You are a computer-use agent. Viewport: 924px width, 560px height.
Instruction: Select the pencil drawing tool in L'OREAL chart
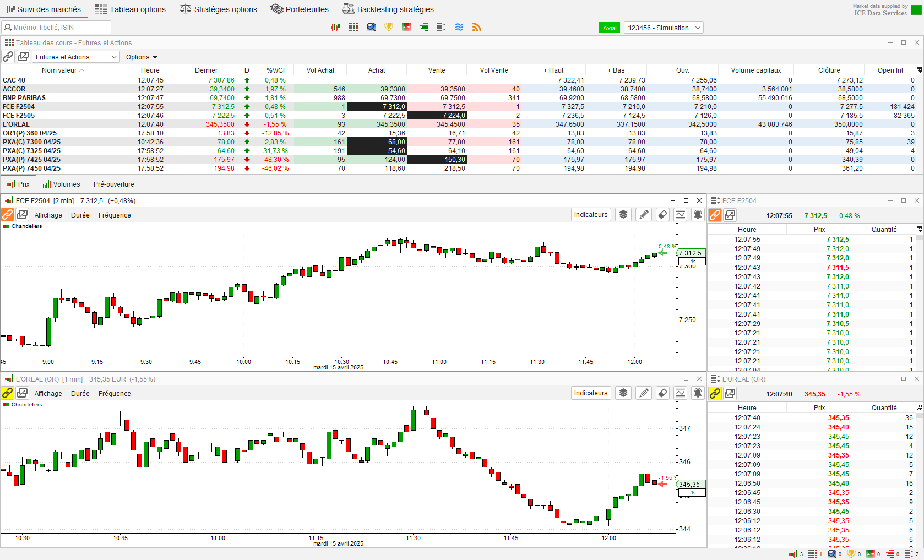pos(644,393)
